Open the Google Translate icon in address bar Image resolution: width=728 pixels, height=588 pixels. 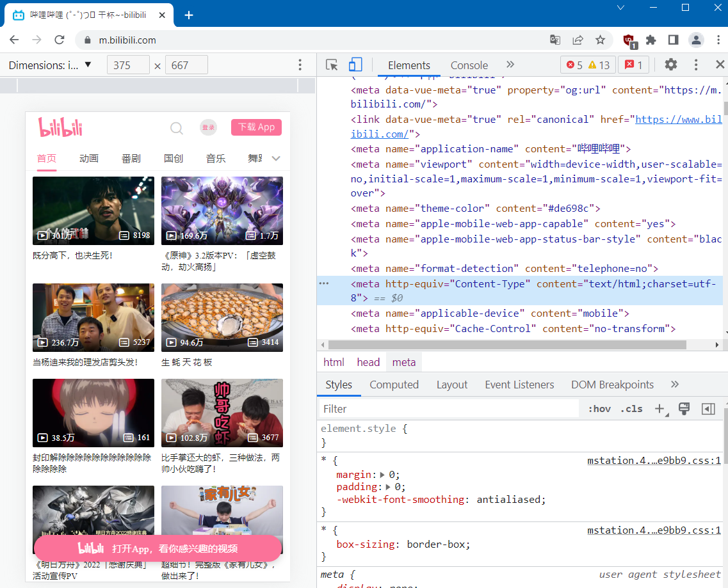555,40
